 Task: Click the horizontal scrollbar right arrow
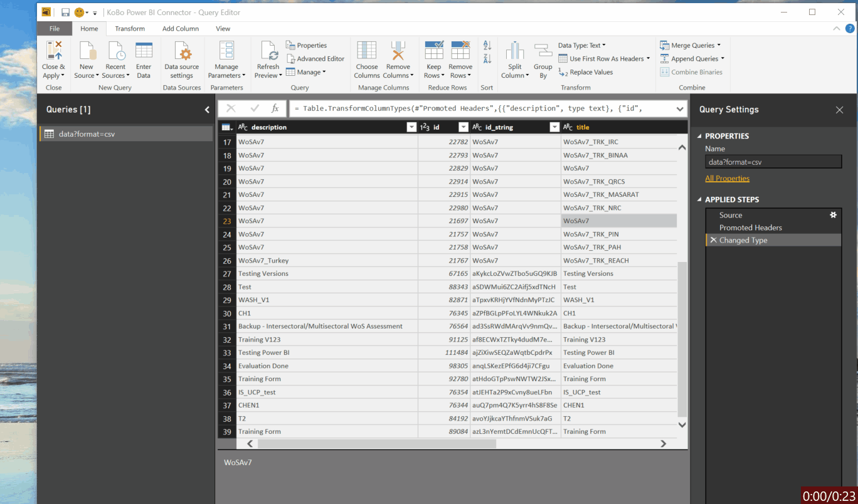coord(663,444)
